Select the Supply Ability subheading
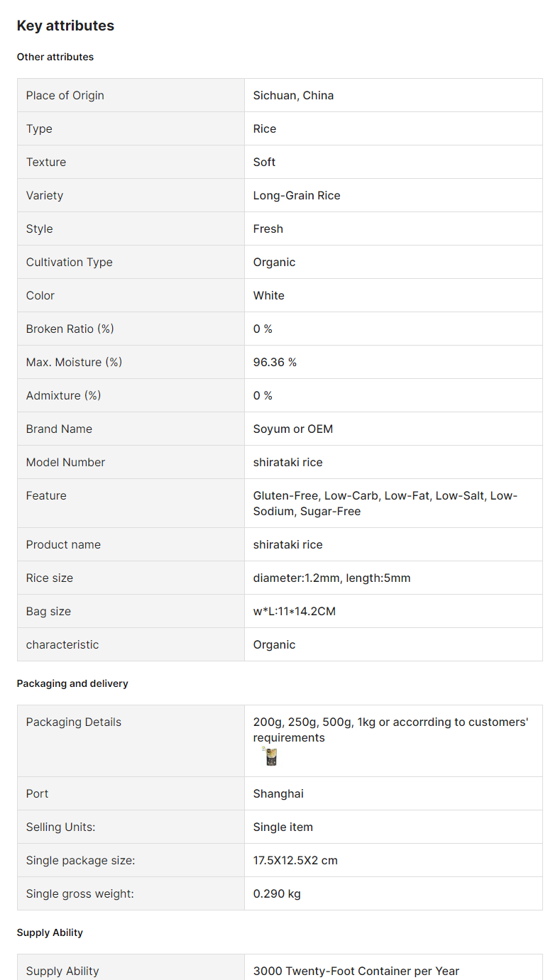Screen dimensions: 548x980 (50, 932)
